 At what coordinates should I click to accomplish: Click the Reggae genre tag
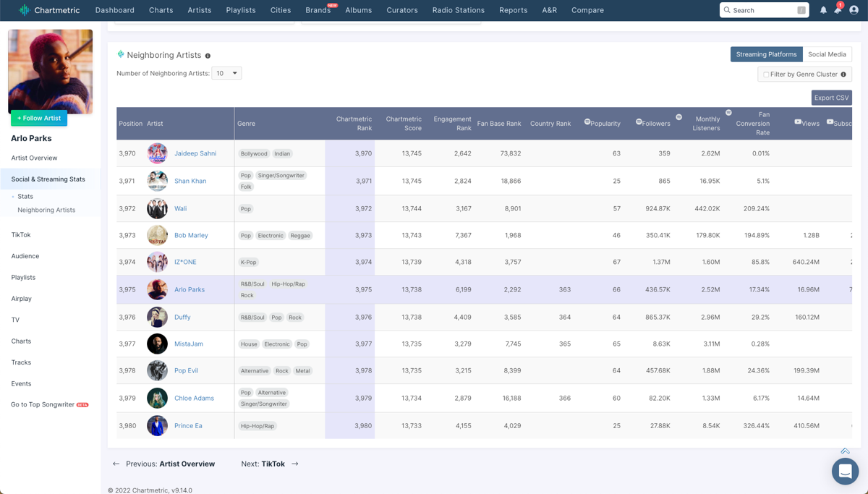point(300,235)
